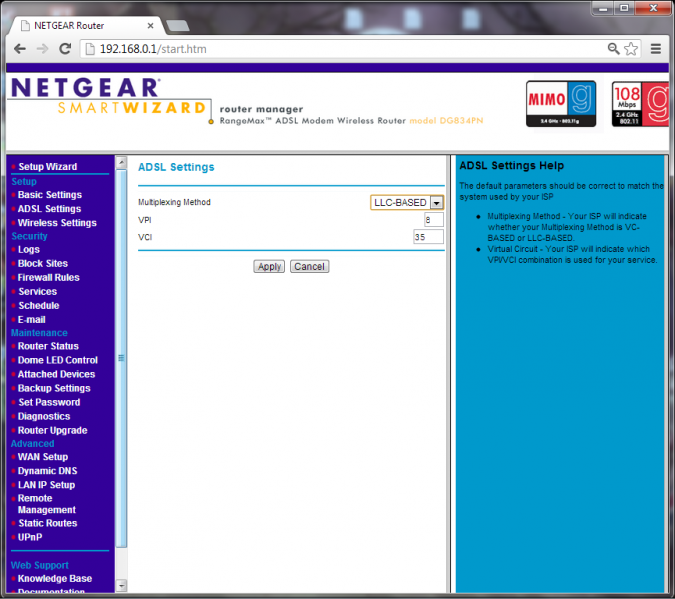Open Dome LED Control

pos(58,360)
